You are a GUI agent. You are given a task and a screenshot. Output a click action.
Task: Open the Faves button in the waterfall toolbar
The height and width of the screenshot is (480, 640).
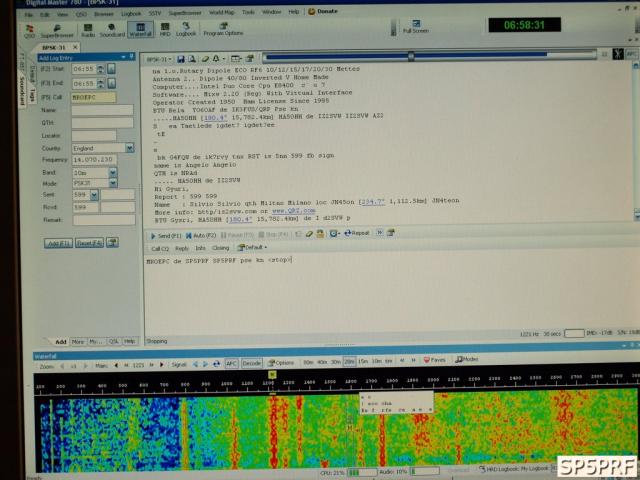point(434,360)
